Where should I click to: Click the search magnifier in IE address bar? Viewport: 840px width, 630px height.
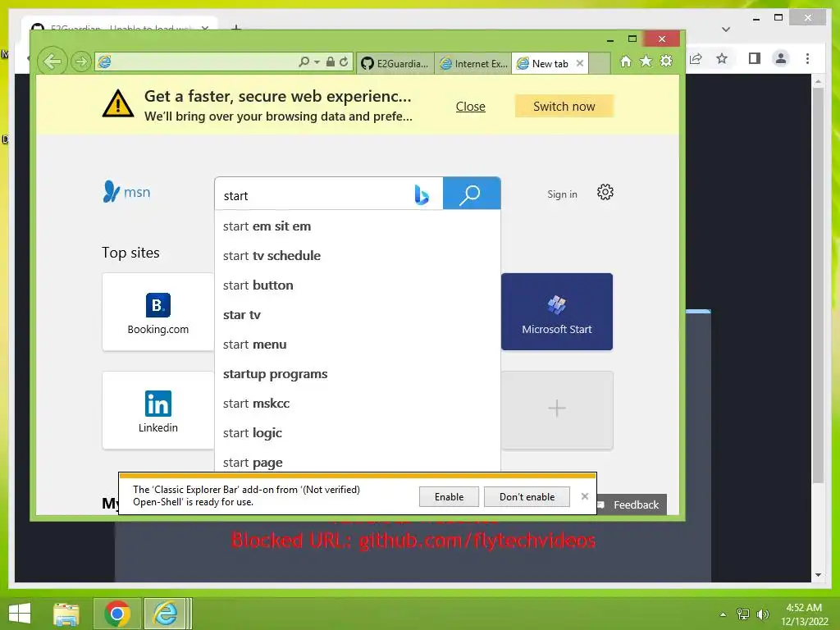(x=304, y=62)
